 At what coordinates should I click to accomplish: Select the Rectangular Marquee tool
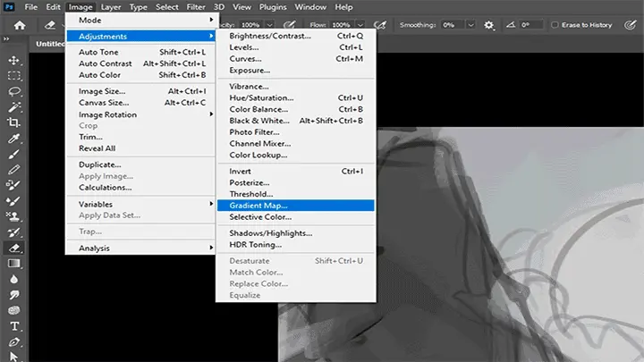[x=13, y=76]
